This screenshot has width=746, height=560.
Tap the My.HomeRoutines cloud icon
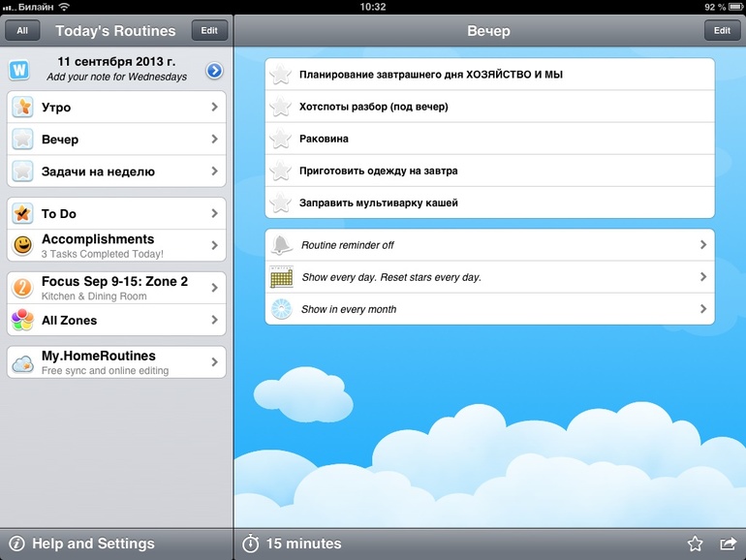pos(22,363)
